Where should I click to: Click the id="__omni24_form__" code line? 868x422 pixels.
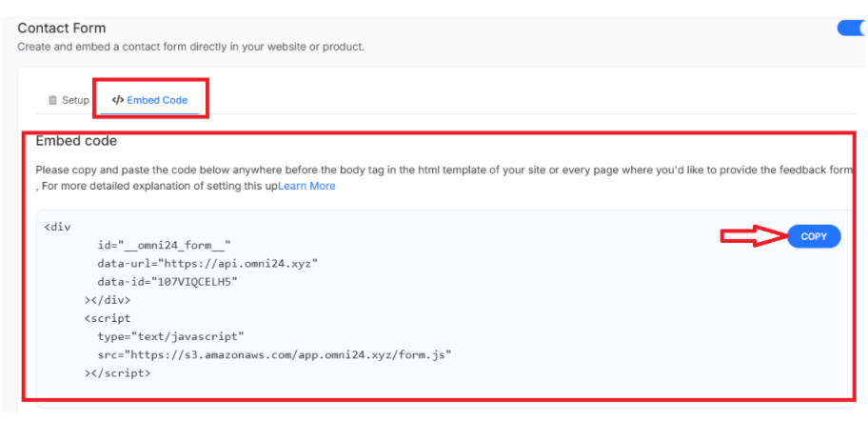coord(164,245)
